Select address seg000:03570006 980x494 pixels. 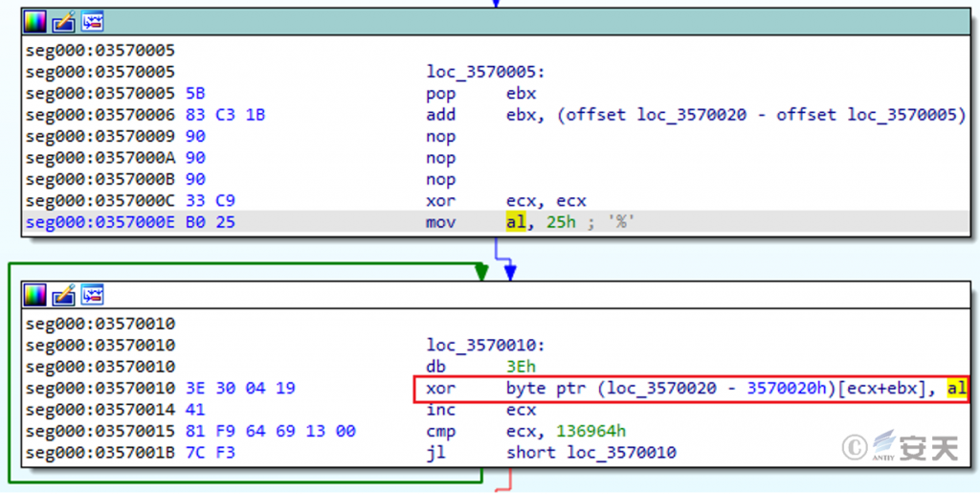(x=100, y=115)
